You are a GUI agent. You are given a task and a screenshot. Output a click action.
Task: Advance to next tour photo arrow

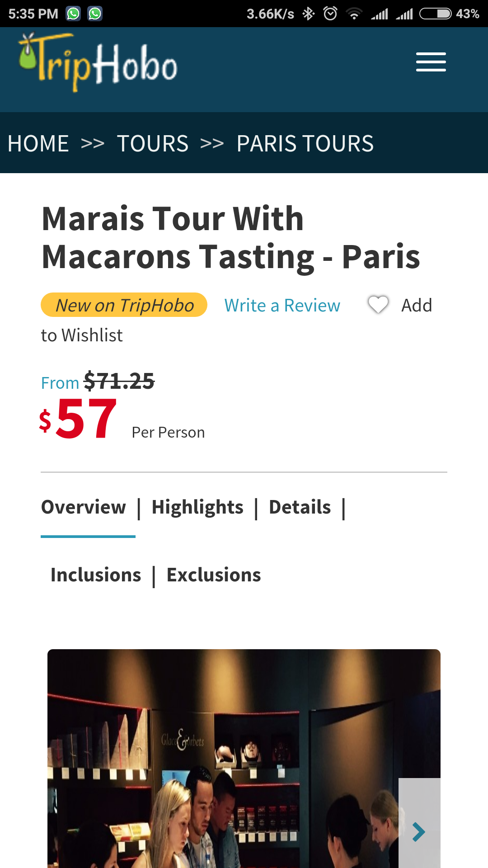419,831
